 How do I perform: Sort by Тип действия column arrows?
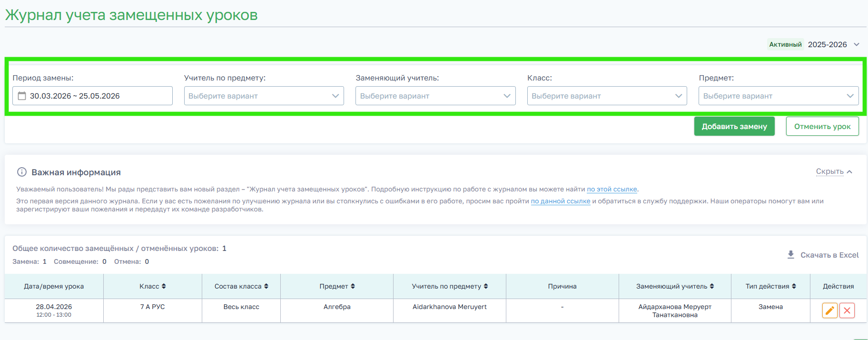pos(794,286)
